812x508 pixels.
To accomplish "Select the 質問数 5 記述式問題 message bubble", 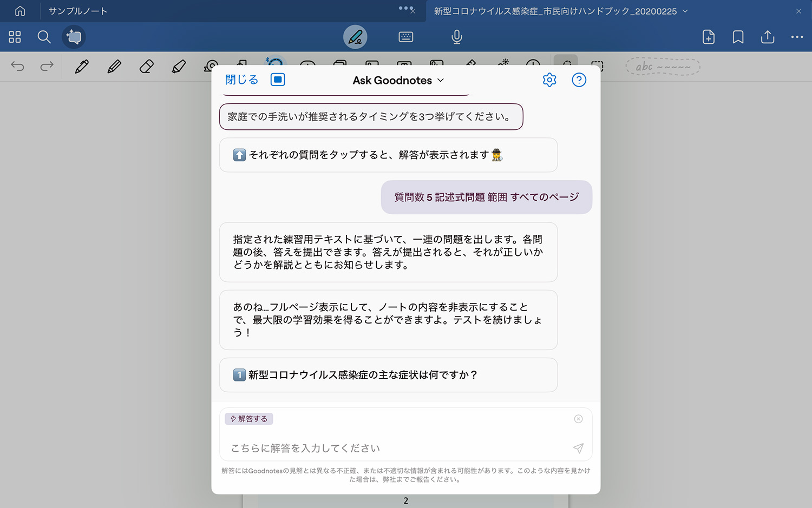I will [x=487, y=197].
